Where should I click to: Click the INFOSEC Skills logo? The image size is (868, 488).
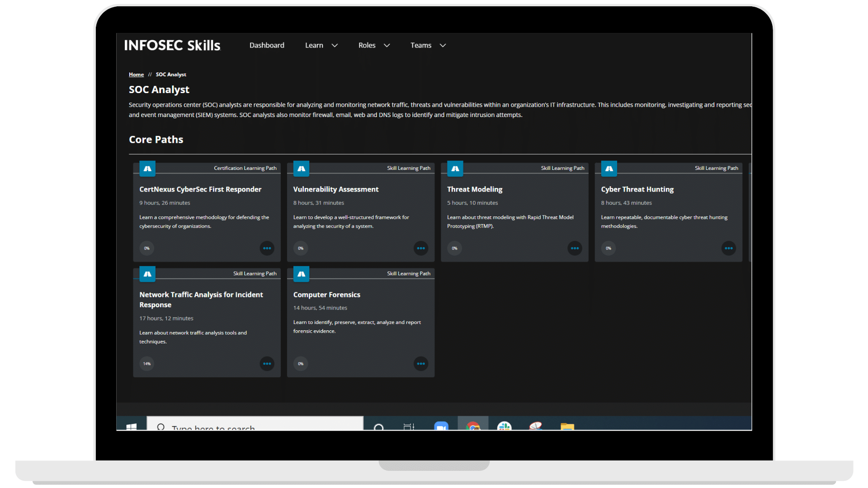coord(172,45)
